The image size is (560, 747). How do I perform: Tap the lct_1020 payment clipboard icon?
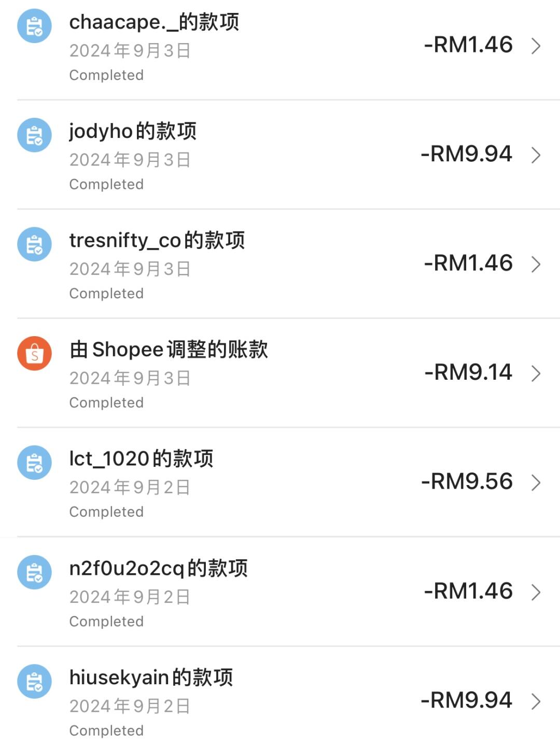34,463
